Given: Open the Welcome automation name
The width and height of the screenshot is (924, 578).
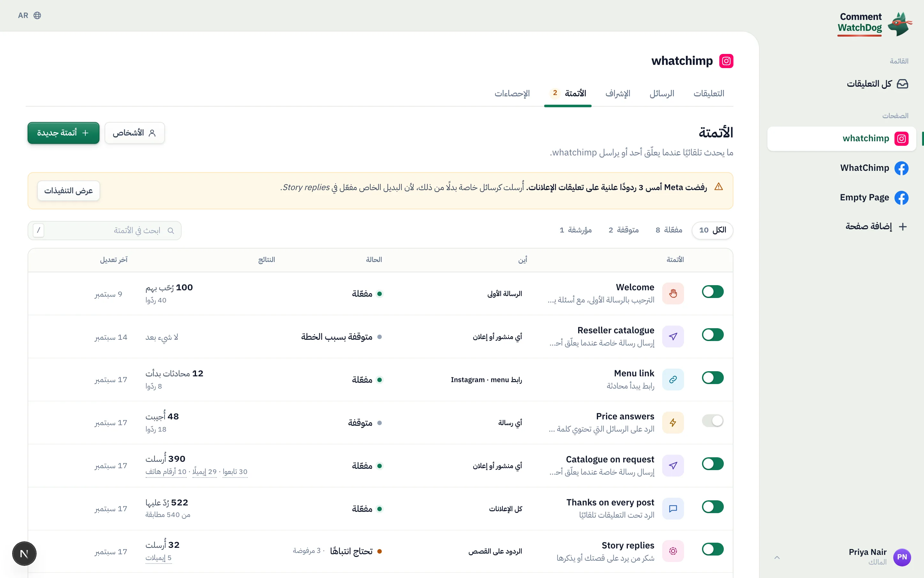Looking at the screenshot, I should pos(635,287).
